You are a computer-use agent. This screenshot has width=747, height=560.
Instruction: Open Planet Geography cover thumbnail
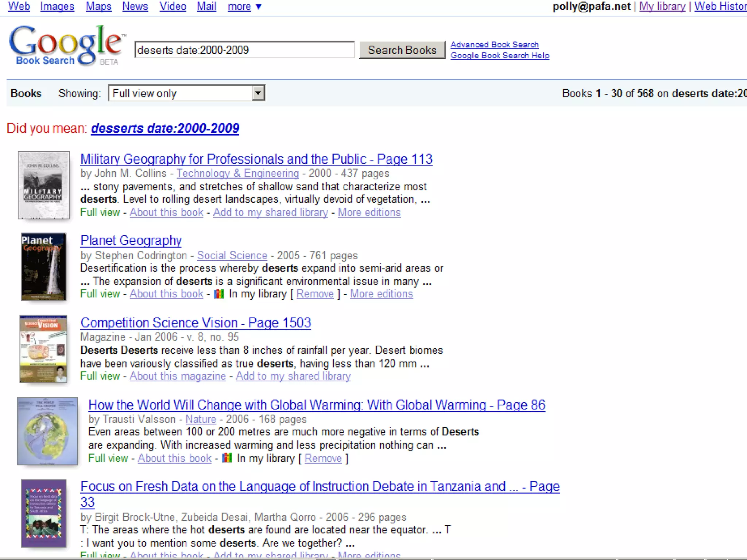tap(44, 267)
